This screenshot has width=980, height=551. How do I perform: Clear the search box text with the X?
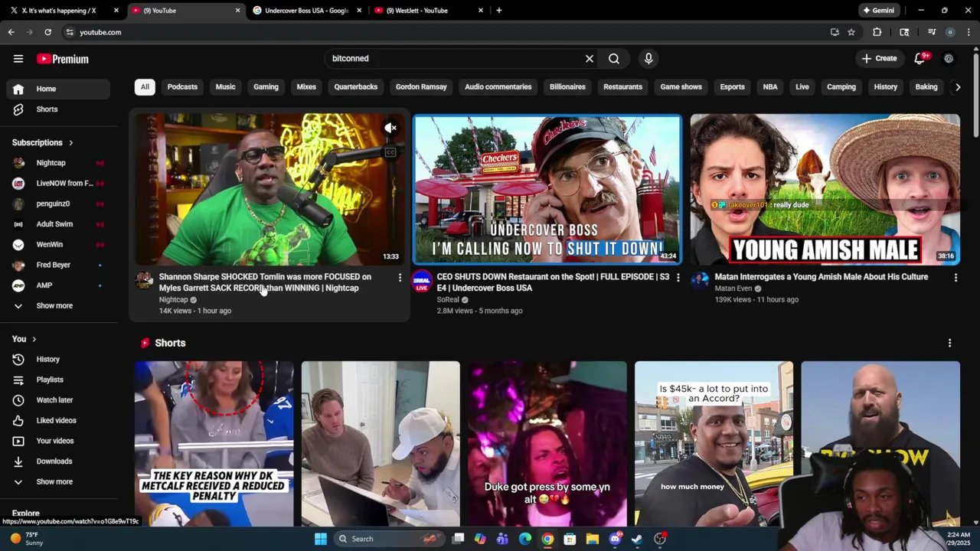(590, 58)
